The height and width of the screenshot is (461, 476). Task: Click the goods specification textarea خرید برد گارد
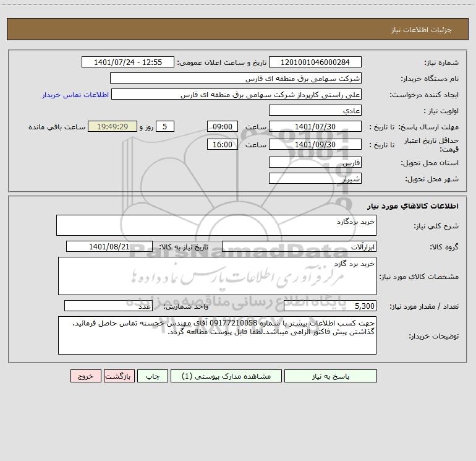coord(217,276)
